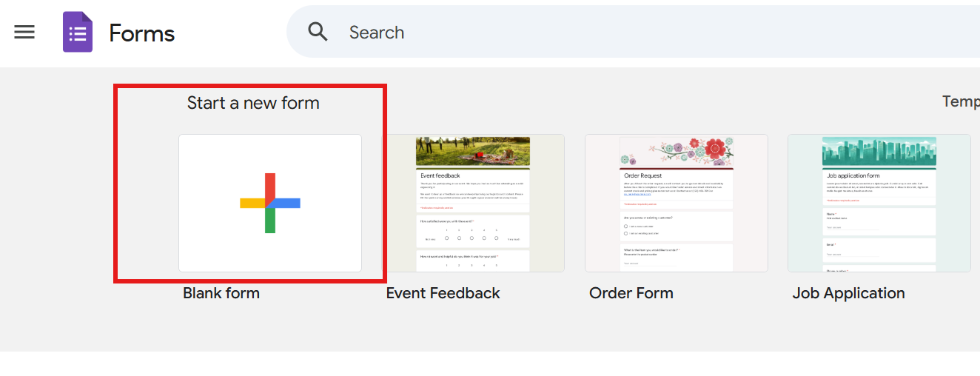Image resolution: width=980 pixels, height=376 pixels.
Task: Click the search magnifier icon
Action: coord(318,32)
